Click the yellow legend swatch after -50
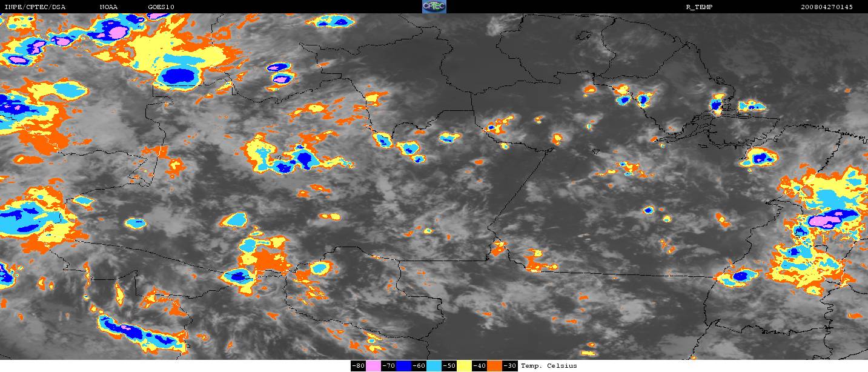868x372 pixels. [464, 366]
